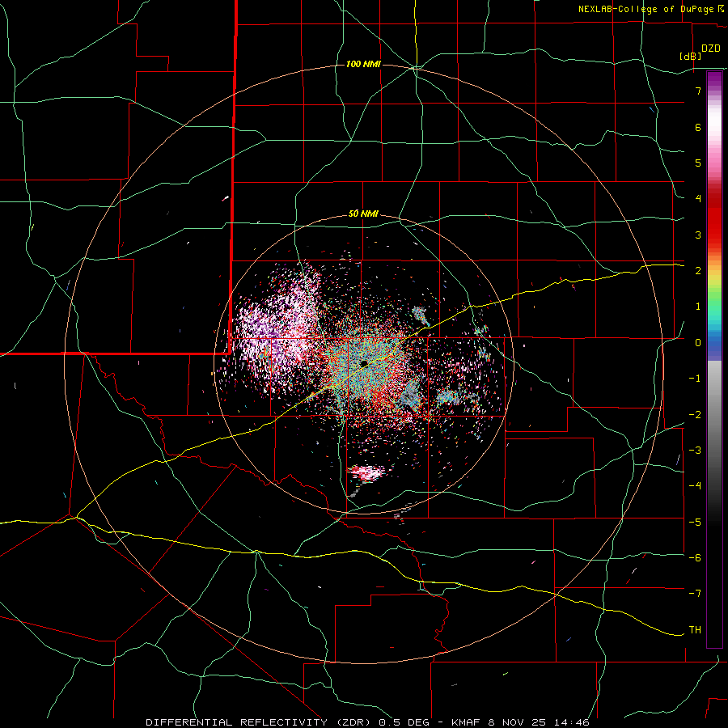Click the 100 NMI range ring label
The width and height of the screenshot is (728, 728).
tap(363, 64)
